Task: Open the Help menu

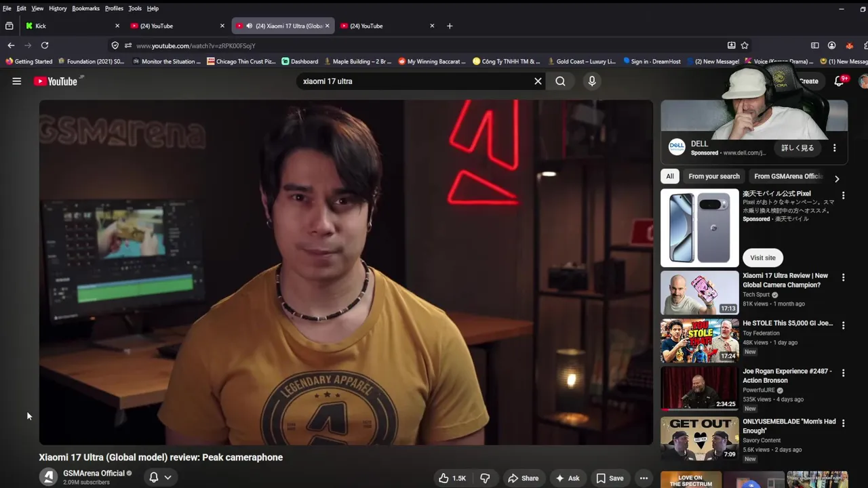Action: point(153,8)
